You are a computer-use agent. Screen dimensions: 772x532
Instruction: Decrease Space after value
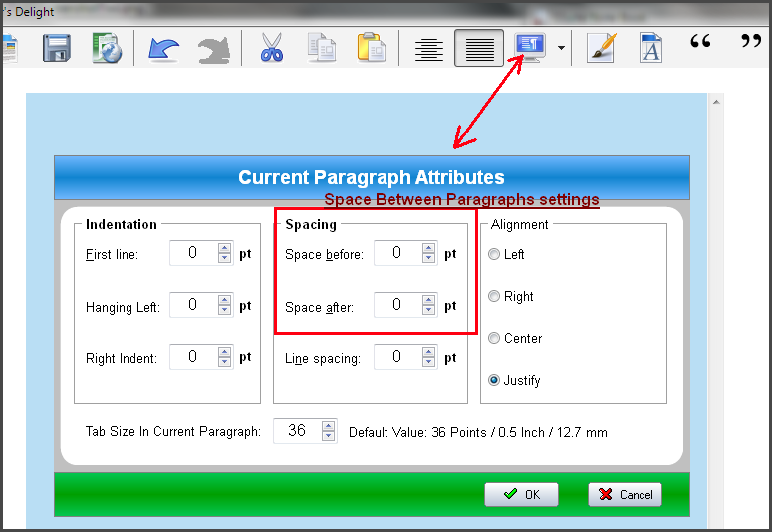click(x=429, y=310)
